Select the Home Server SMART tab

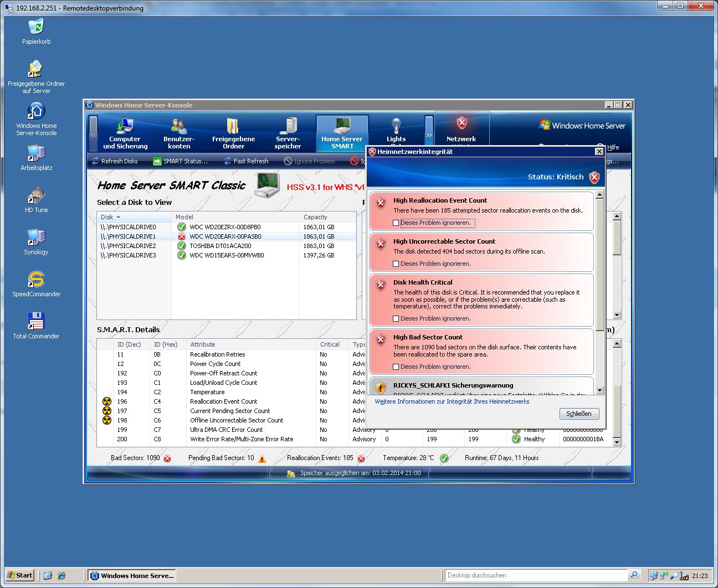pos(342,133)
